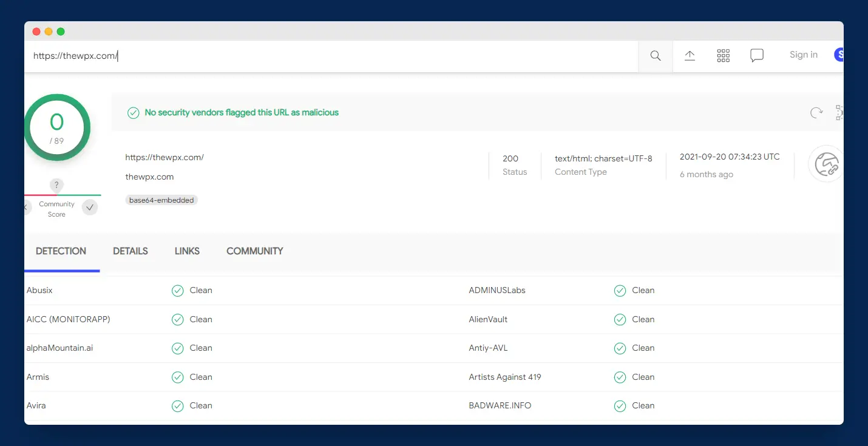Click the 'Clean' result for Abusix
Image resolution: width=868 pixels, height=446 pixels.
click(x=201, y=291)
